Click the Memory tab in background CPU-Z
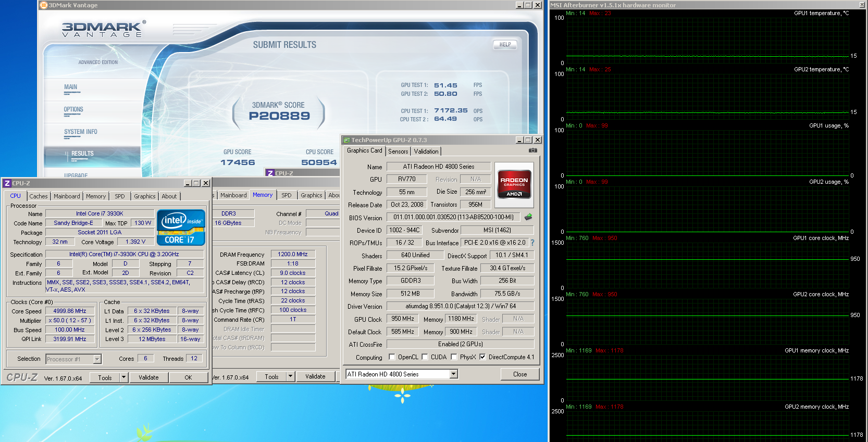 tap(263, 195)
